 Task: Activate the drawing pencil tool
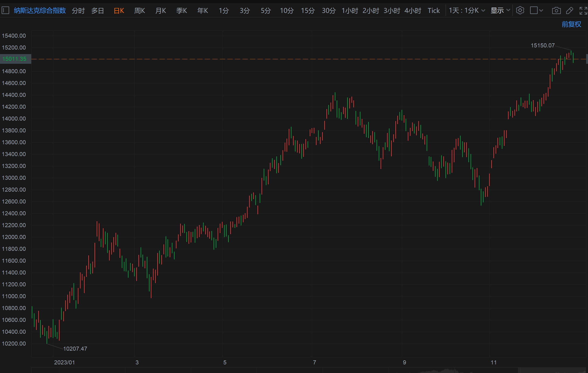pos(569,10)
